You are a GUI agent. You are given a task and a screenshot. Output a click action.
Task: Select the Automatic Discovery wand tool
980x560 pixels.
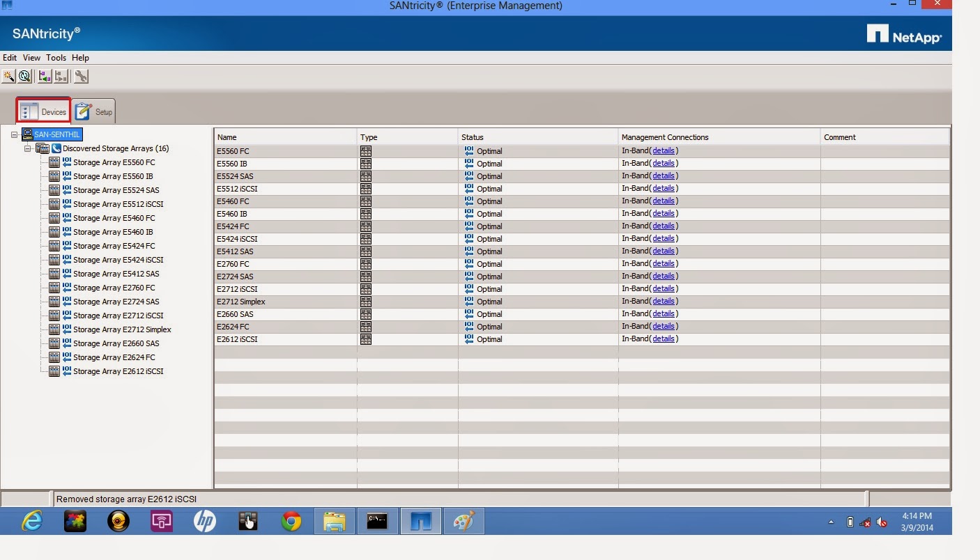[x=8, y=76]
